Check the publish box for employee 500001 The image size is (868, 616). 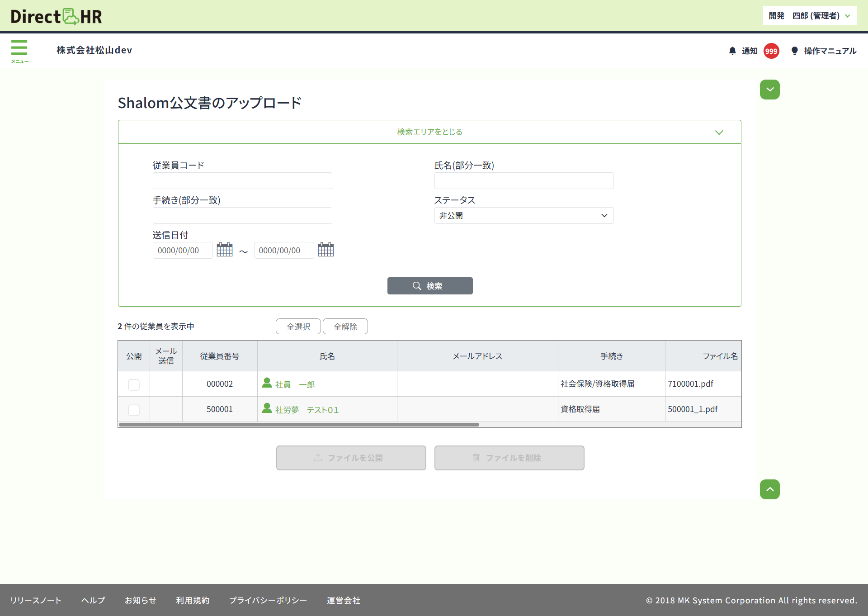(134, 410)
